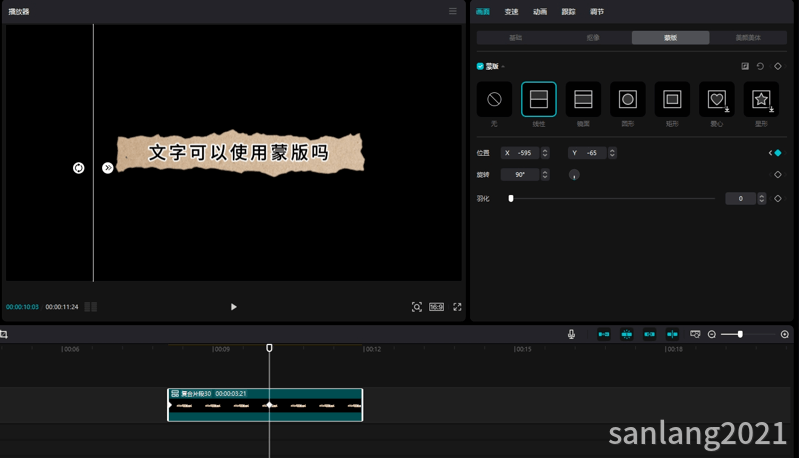Click the X position stepper arrows
This screenshot has height=458, width=799.
(x=545, y=153)
